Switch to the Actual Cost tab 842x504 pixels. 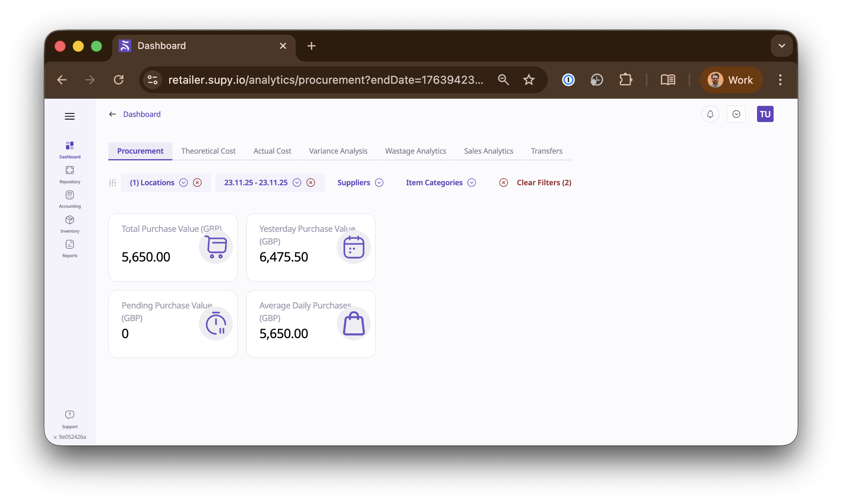pyautogui.click(x=272, y=151)
